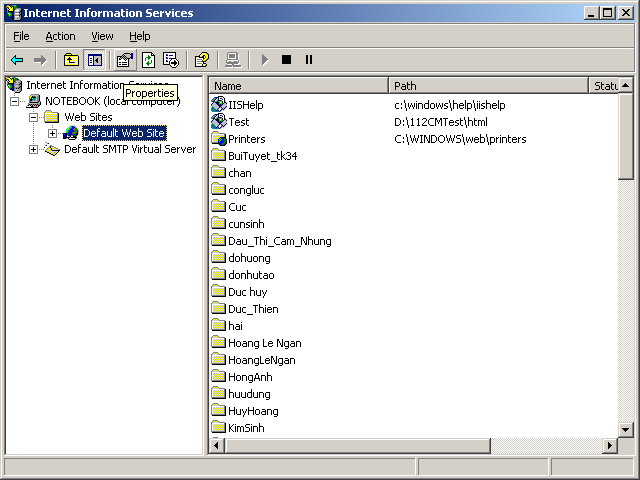Select Default Web Site tree item

tap(124, 133)
